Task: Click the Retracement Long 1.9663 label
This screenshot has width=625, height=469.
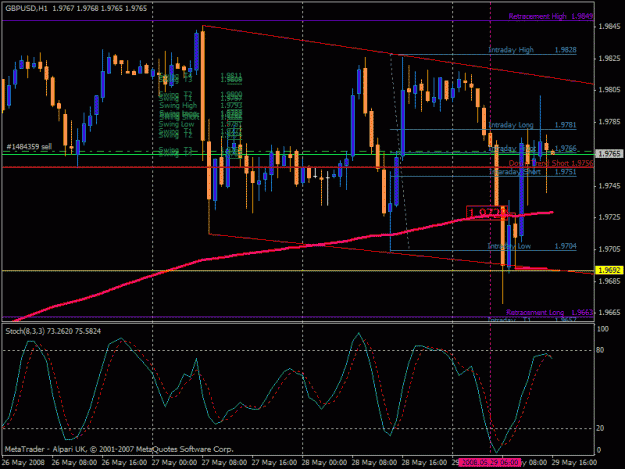Action: [549, 312]
